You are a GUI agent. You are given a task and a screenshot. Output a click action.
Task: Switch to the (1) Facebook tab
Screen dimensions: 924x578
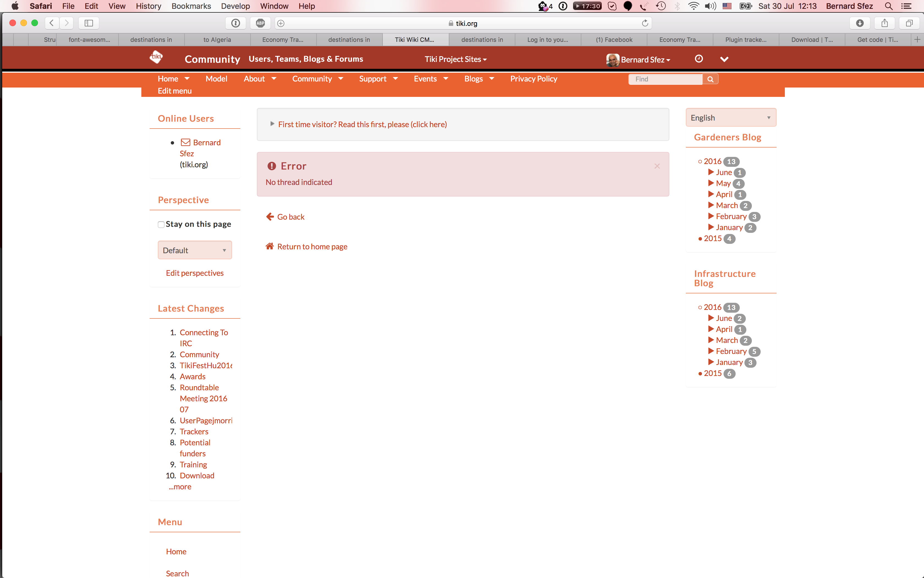pyautogui.click(x=614, y=39)
